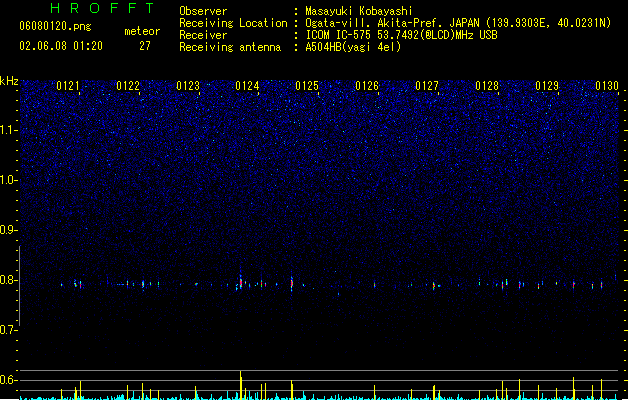Click the HROFFT title text
The height and width of the screenshot is (400, 629).
click(x=103, y=8)
